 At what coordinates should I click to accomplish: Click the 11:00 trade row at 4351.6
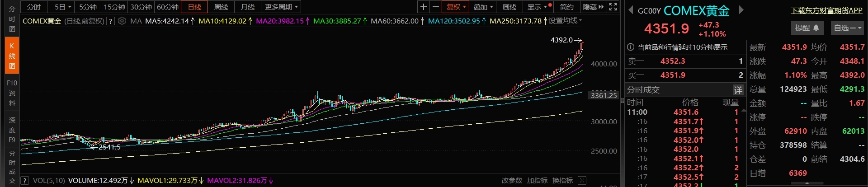[683, 112]
